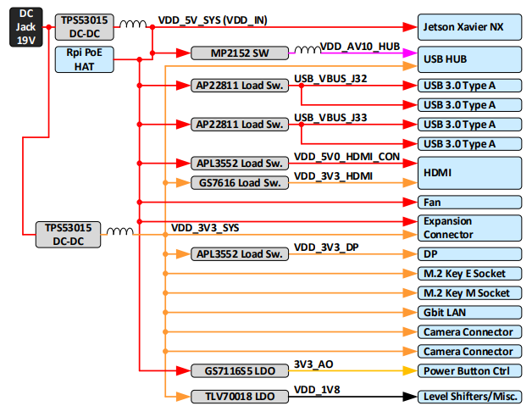Select the APL3552 Load Sw. block feeding VDD_3V3_DP
532x417 pixels.
[240, 254]
